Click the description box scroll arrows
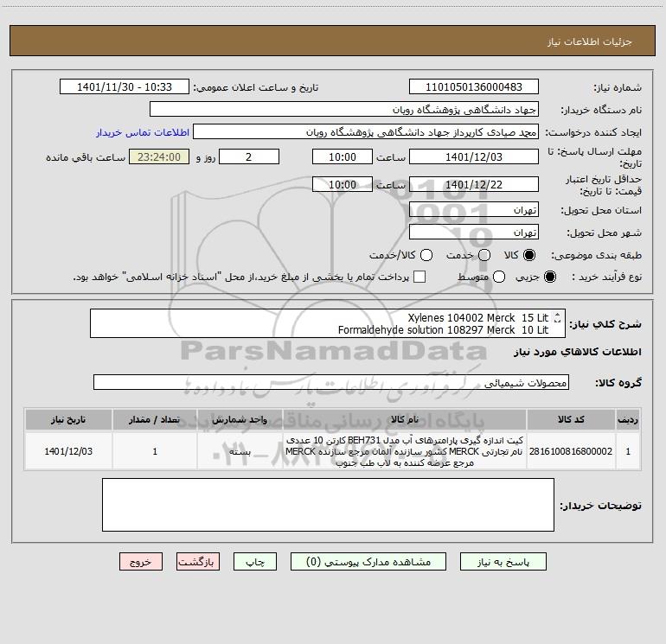The height and width of the screenshot is (644, 666). coord(557,317)
